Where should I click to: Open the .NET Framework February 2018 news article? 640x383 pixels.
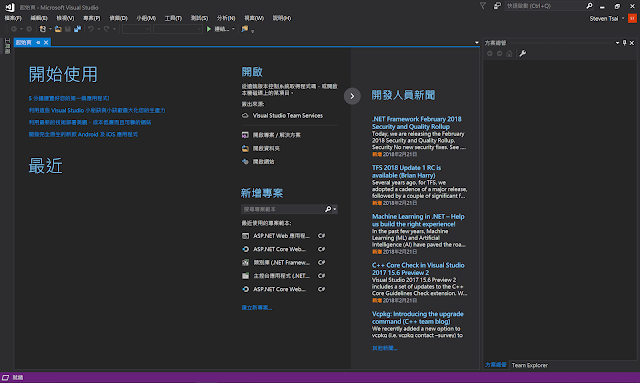click(416, 122)
